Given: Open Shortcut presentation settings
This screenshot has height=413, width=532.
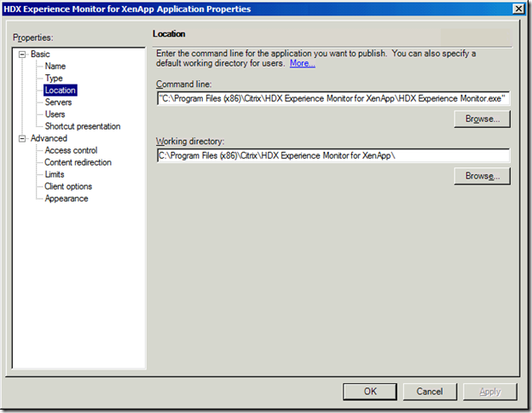Looking at the screenshot, I should coord(83,126).
